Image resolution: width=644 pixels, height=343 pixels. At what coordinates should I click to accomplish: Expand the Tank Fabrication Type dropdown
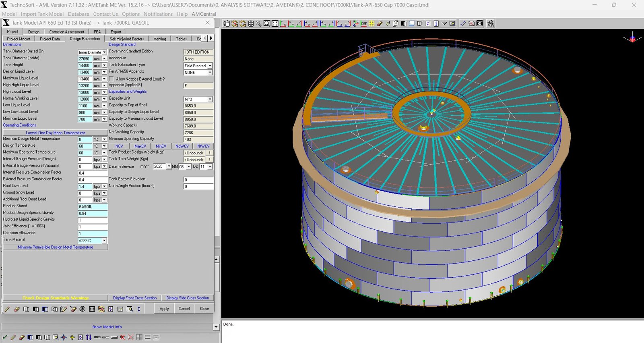[x=210, y=66]
